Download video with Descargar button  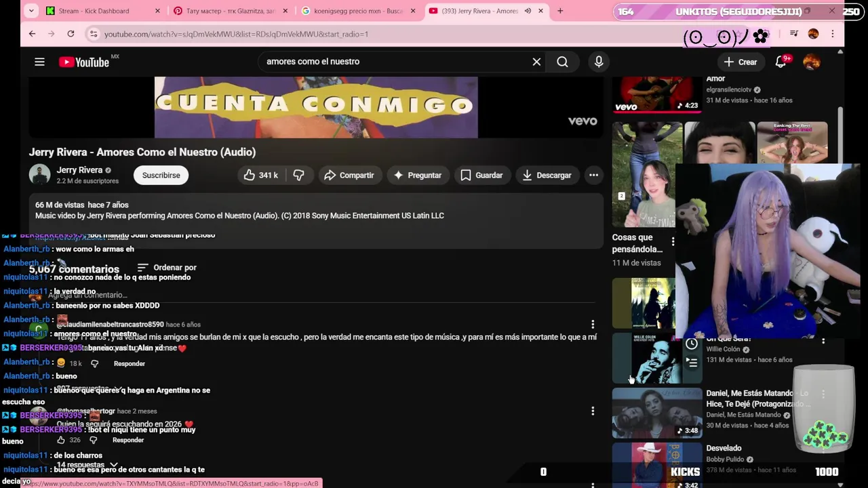point(547,175)
